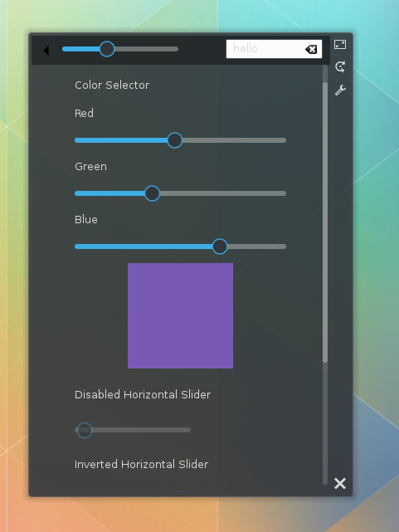The width and height of the screenshot is (399, 532).
Task: Click the Blue slider handle
Action: 220,246
